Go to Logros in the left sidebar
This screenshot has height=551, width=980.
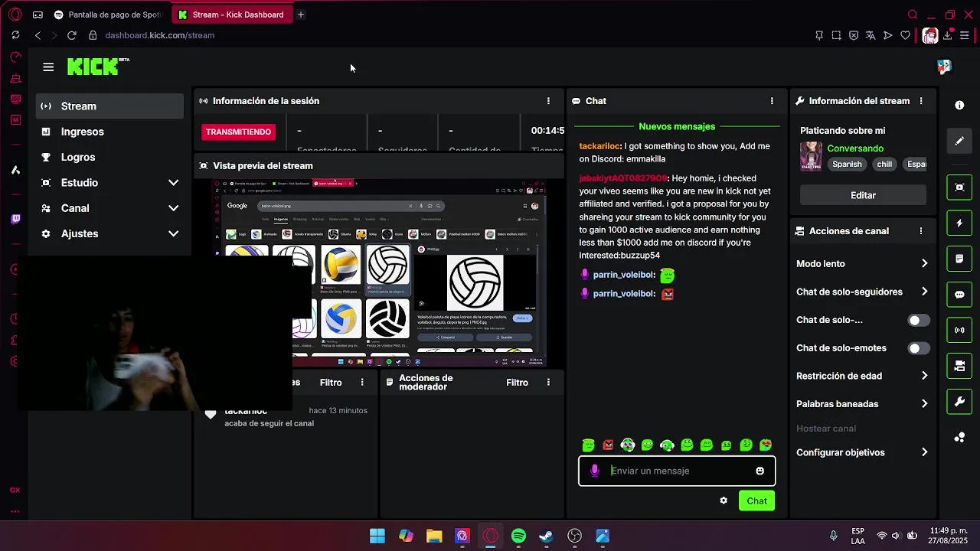click(x=109, y=157)
